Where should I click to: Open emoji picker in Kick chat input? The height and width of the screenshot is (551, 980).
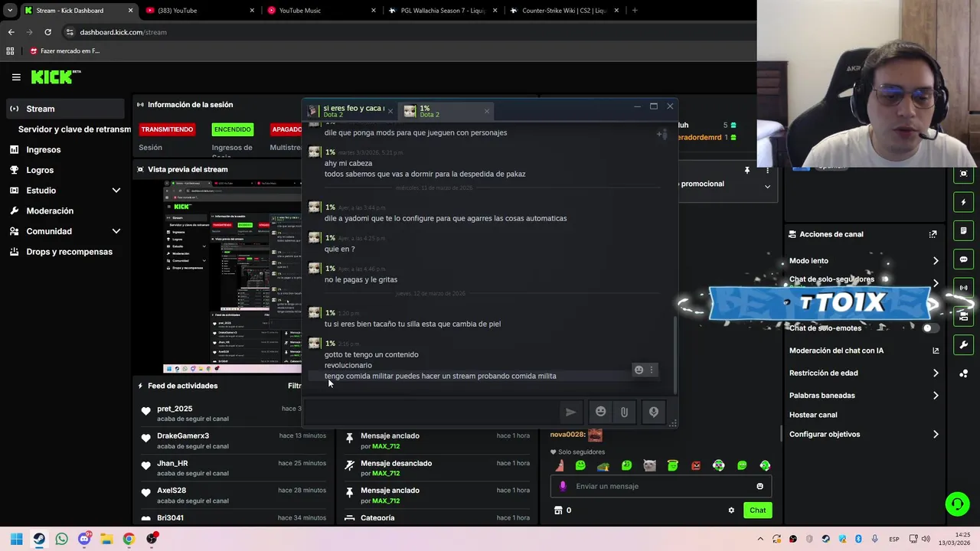click(x=759, y=486)
